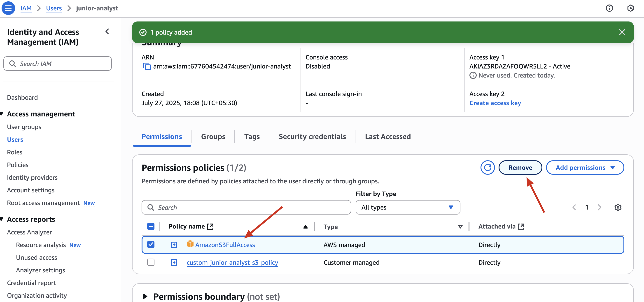Open the Security credentials tab

click(x=312, y=136)
